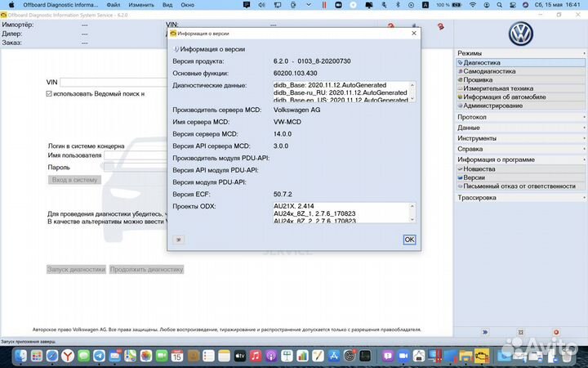
Task: Collapse the Информация о программе section
Action: coord(521,159)
